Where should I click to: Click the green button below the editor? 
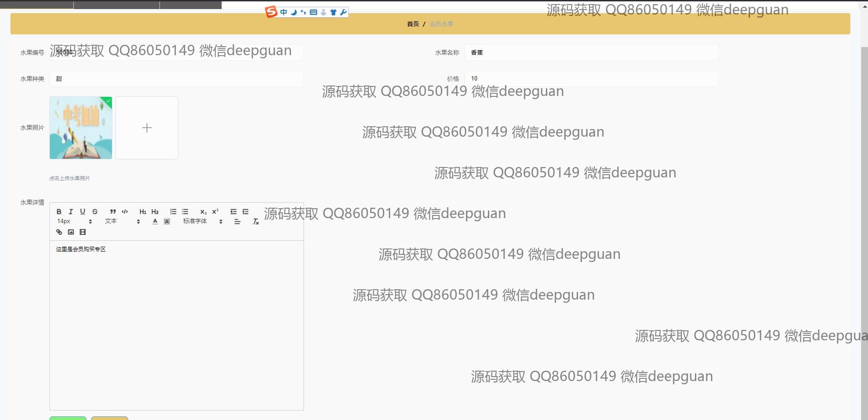point(68,418)
